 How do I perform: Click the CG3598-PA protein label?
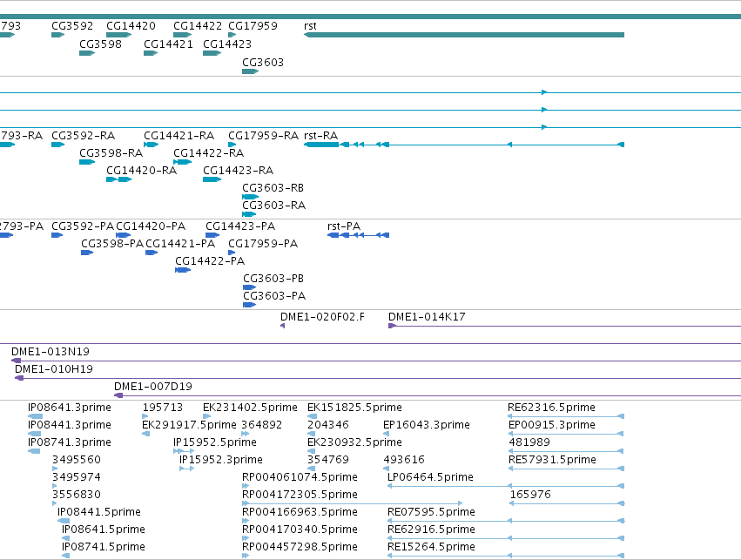(x=112, y=244)
